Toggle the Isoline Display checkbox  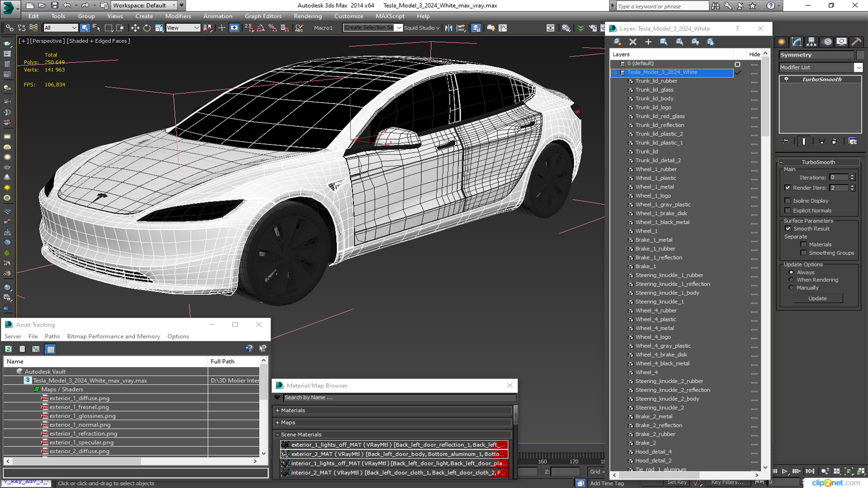pyautogui.click(x=788, y=201)
